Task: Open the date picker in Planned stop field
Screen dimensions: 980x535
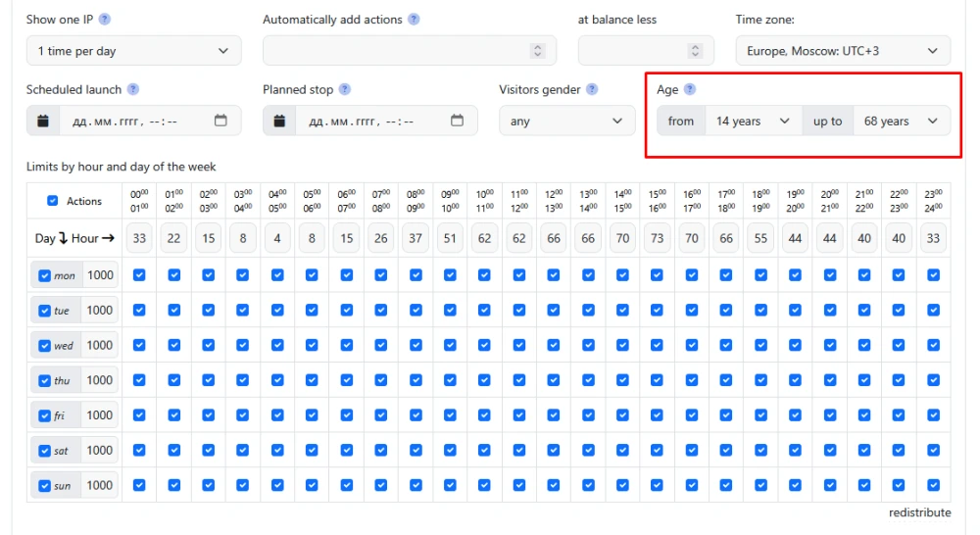Action: click(457, 120)
